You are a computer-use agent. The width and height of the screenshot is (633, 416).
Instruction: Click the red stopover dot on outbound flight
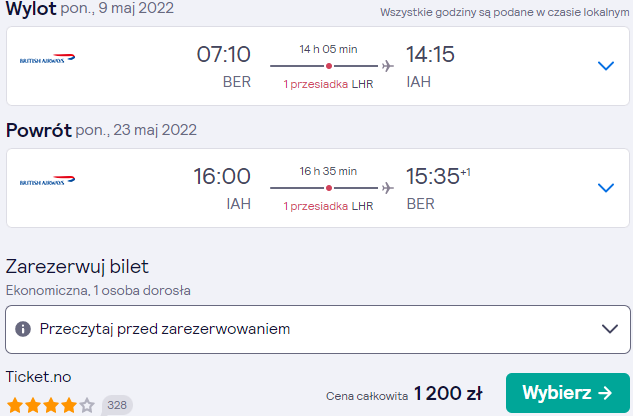tap(329, 66)
